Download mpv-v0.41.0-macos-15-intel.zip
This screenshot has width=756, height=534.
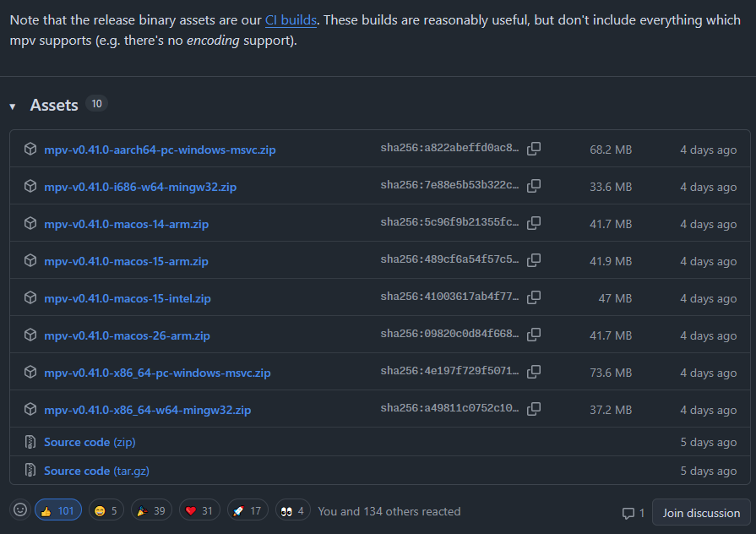128,298
